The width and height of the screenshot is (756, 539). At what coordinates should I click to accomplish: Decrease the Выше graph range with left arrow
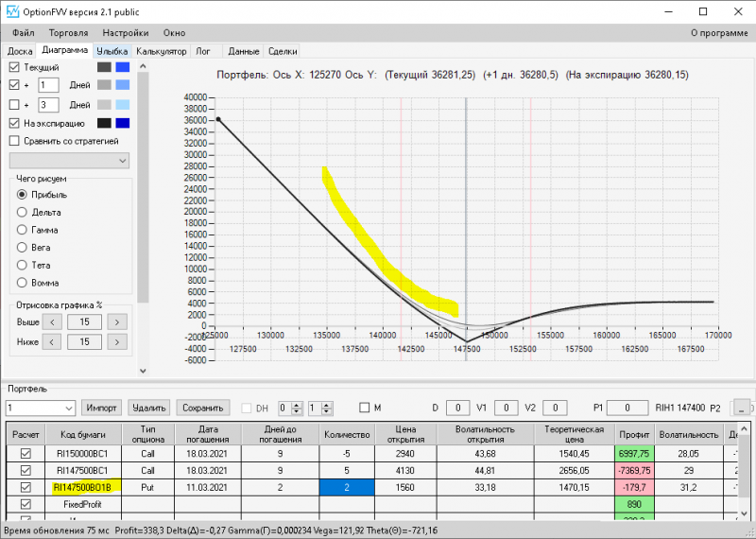pyautogui.click(x=54, y=322)
